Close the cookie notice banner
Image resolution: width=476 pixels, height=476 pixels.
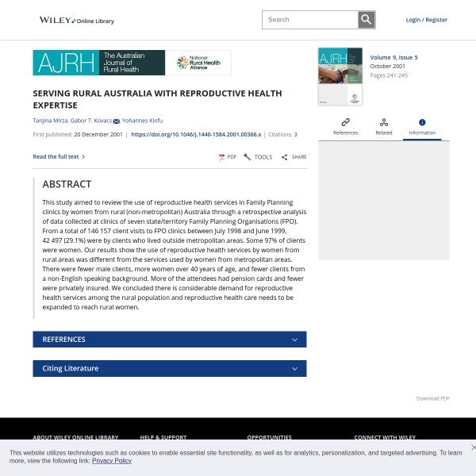click(x=473, y=447)
